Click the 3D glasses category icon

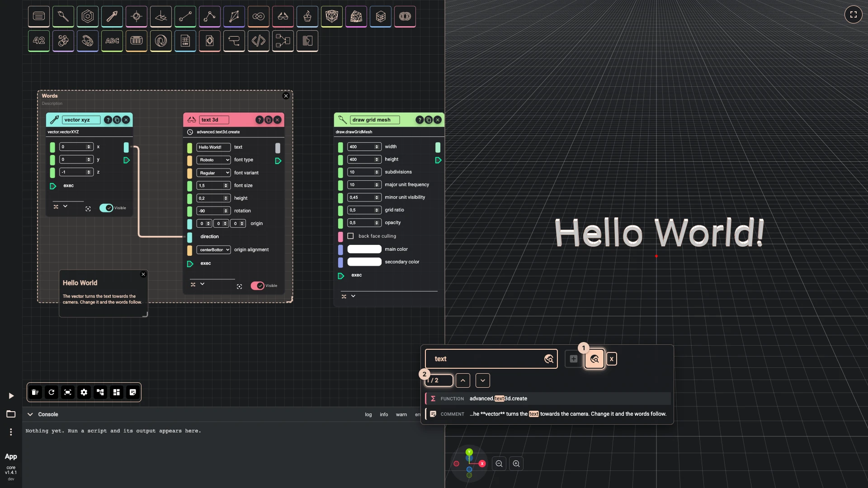pyautogui.click(x=283, y=17)
